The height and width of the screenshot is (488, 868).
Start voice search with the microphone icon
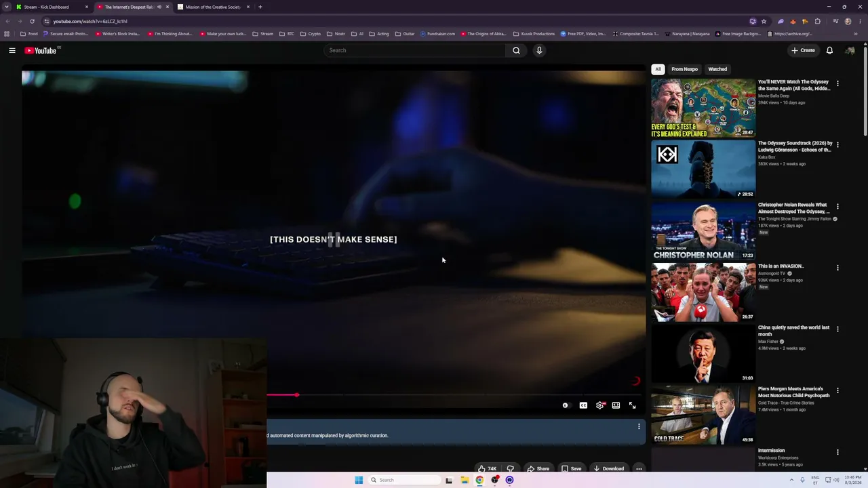click(539, 50)
